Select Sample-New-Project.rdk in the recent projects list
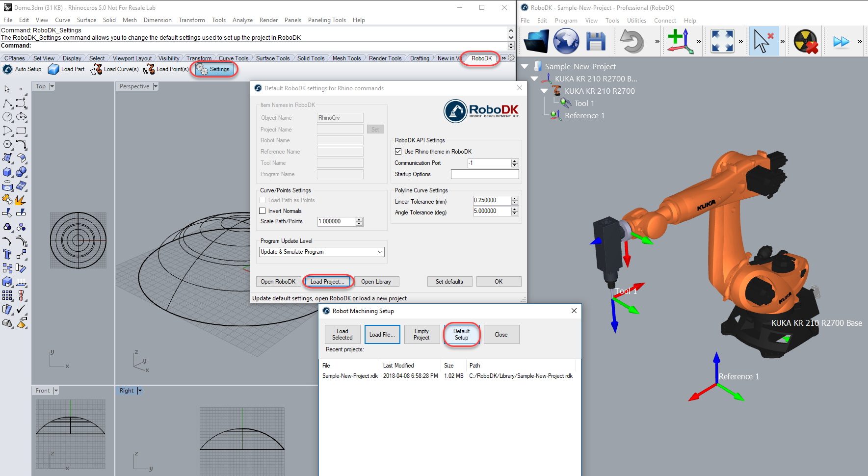 click(350, 375)
